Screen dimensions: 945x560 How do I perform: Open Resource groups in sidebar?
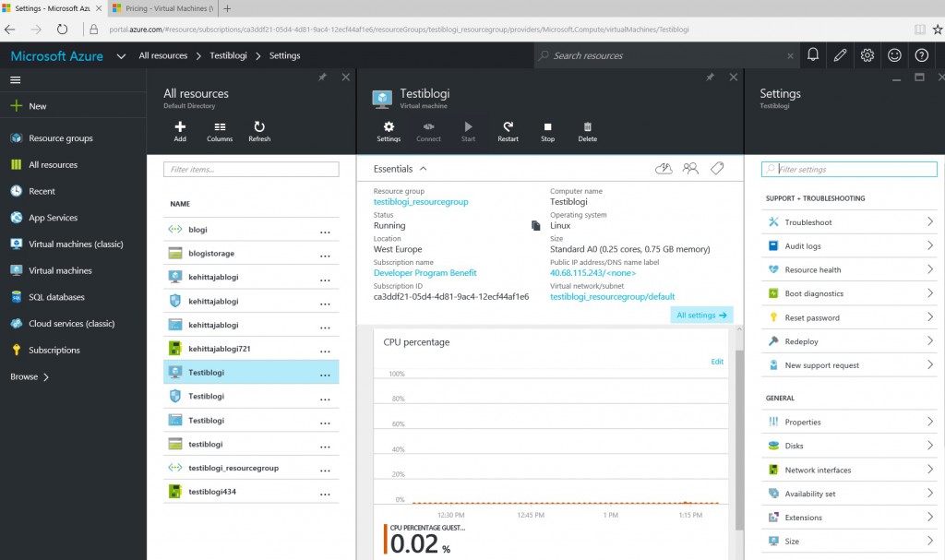[x=73, y=138]
